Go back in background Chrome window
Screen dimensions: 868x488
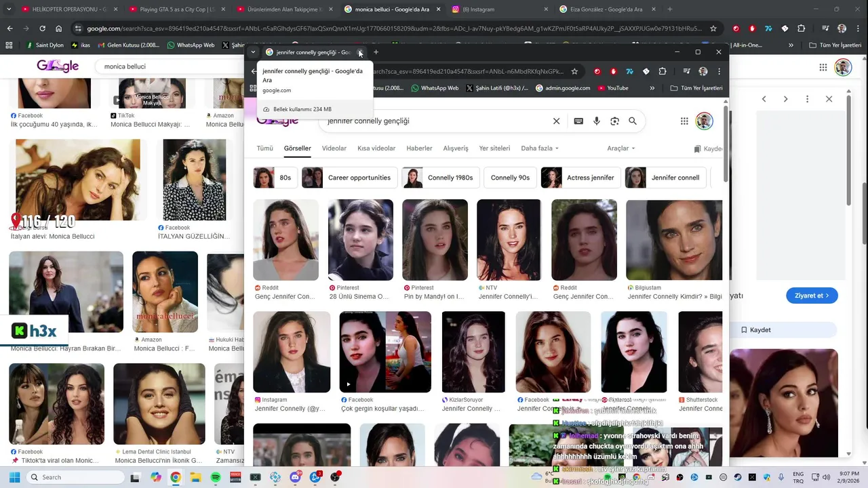click(x=9, y=28)
